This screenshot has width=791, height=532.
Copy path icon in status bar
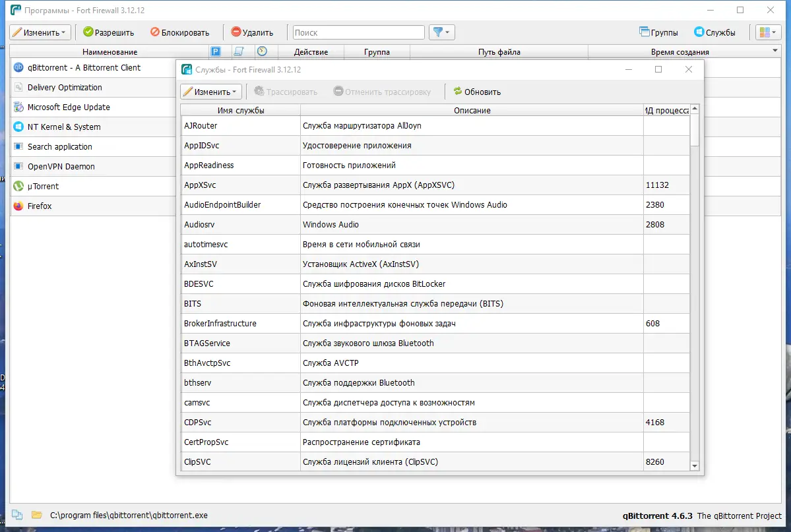click(x=17, y=515)
